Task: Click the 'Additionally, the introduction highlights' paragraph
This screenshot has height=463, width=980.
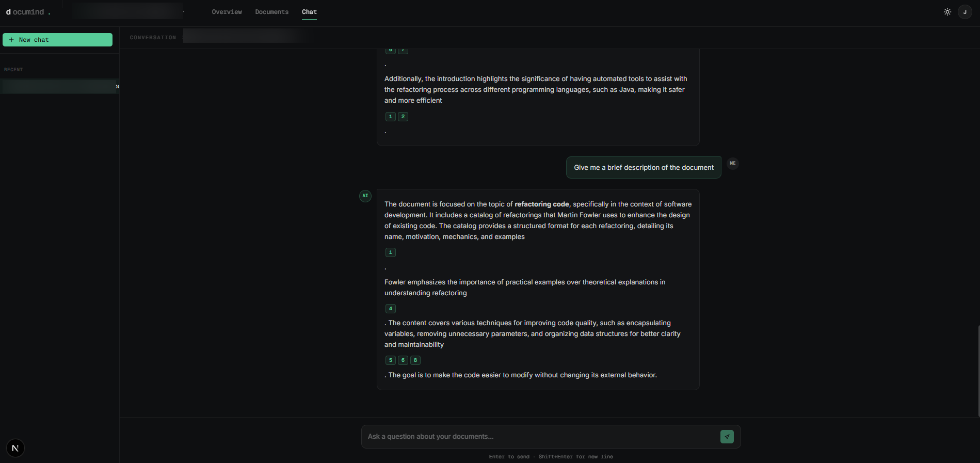Action: [x=536, y=90]
